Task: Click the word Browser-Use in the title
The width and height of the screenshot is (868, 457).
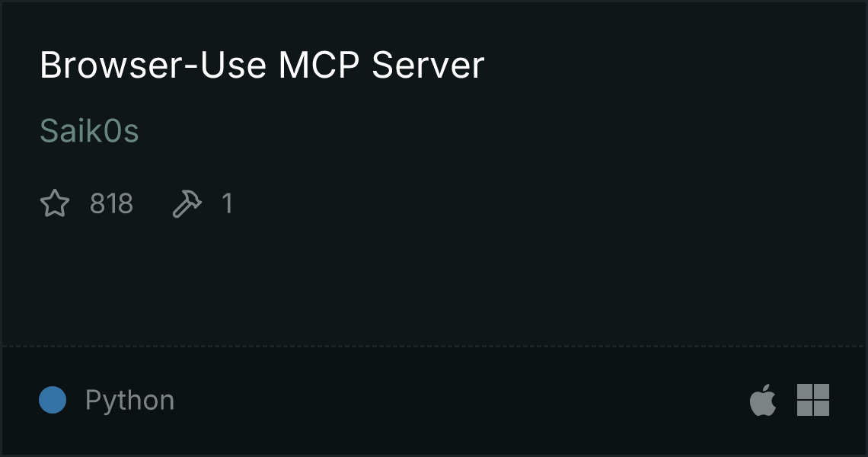Action: pyautogui.click(x=153, y=65)
